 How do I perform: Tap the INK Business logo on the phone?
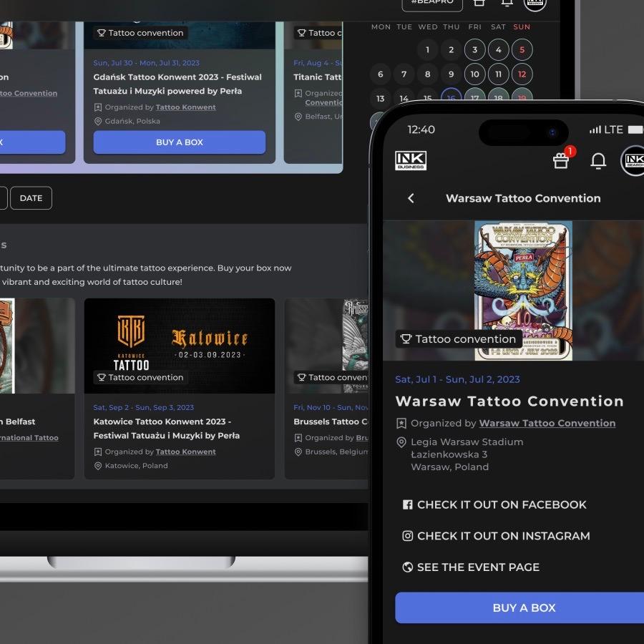[x=410, y=160]
